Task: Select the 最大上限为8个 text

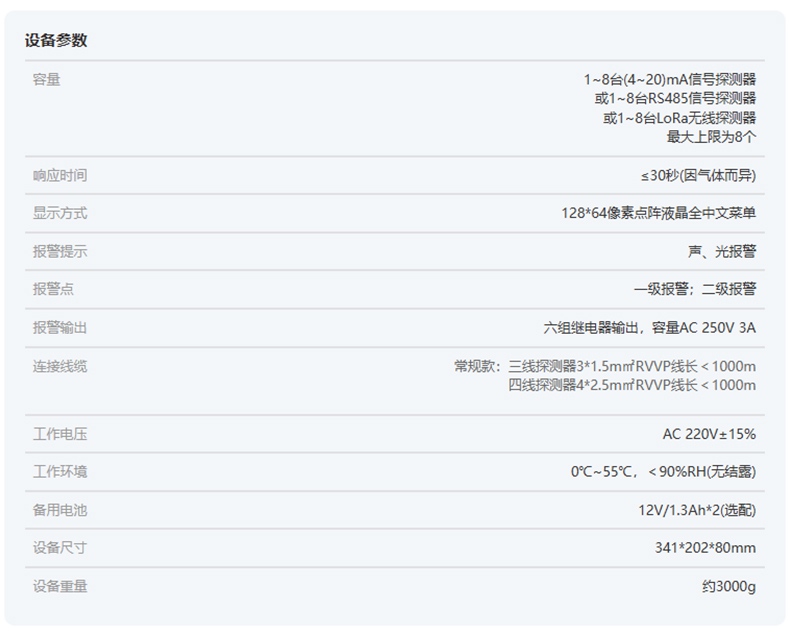Action: tap(711, 136)
